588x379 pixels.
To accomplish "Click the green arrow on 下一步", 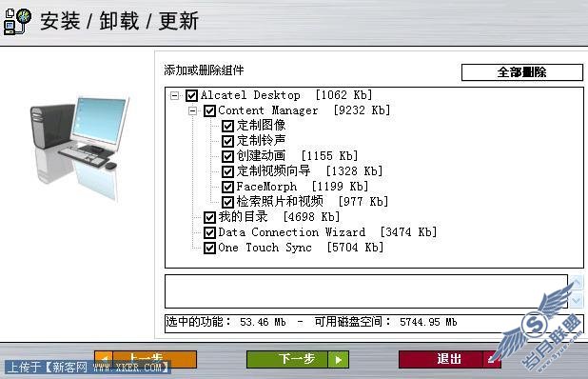I will click(x=339, y=360).
